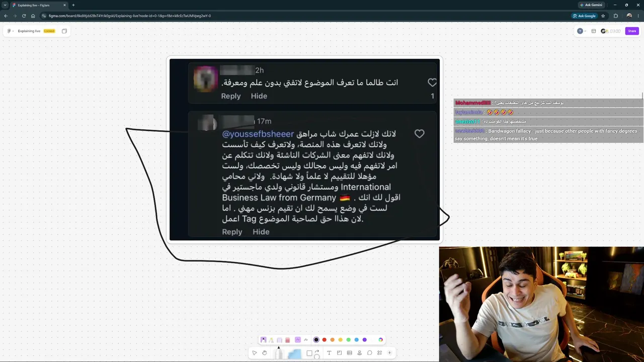Like the top comment with the heart
The image size is (644, 362).
coord(432,82)
